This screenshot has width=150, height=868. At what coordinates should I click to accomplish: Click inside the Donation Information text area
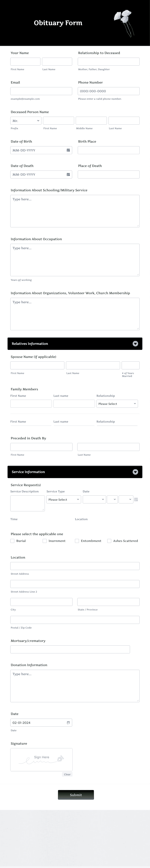pos(75,686)
